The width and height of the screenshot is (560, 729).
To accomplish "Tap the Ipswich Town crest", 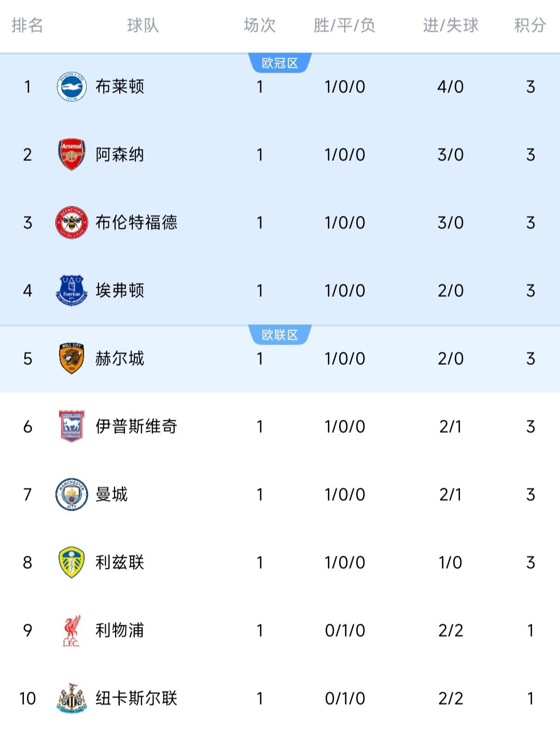I will click(x=72, y=427).
